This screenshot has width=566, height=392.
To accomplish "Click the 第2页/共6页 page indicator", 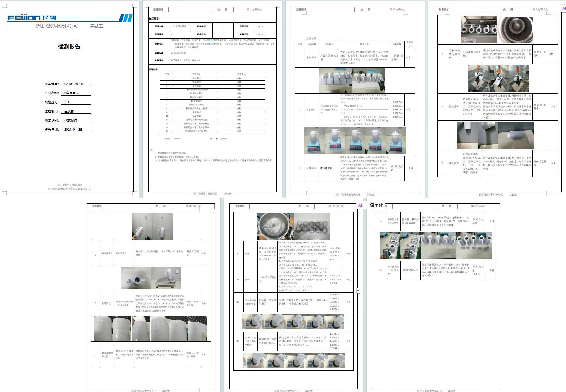I will pos(397,9).
